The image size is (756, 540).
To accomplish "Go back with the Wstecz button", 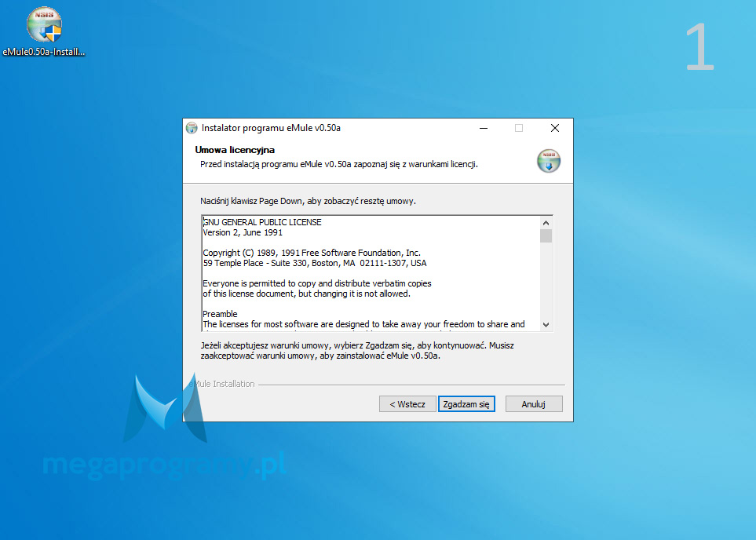I will coord(407,404).
